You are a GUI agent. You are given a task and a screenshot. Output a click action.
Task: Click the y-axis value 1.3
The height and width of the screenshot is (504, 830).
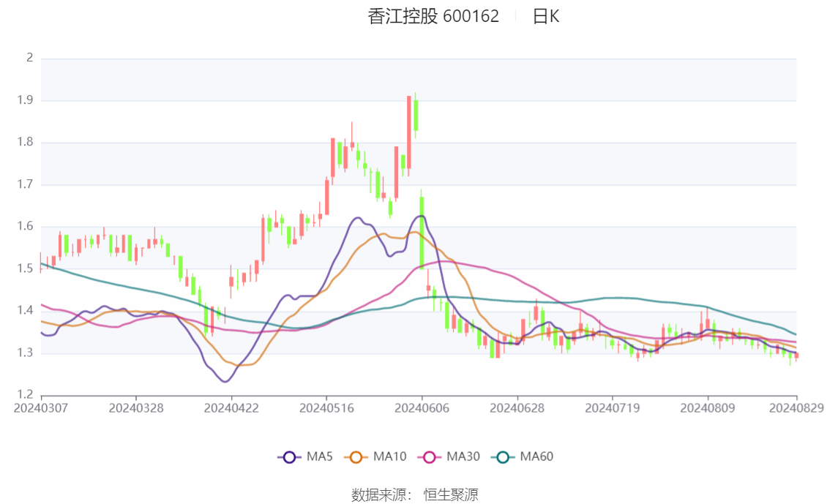point(25,353)
